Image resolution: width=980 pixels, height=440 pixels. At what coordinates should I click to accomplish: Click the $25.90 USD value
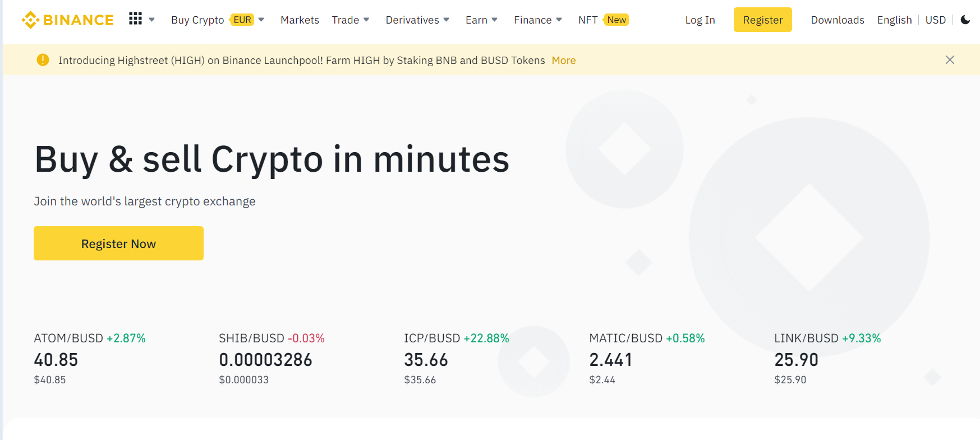tap(790, 380)
